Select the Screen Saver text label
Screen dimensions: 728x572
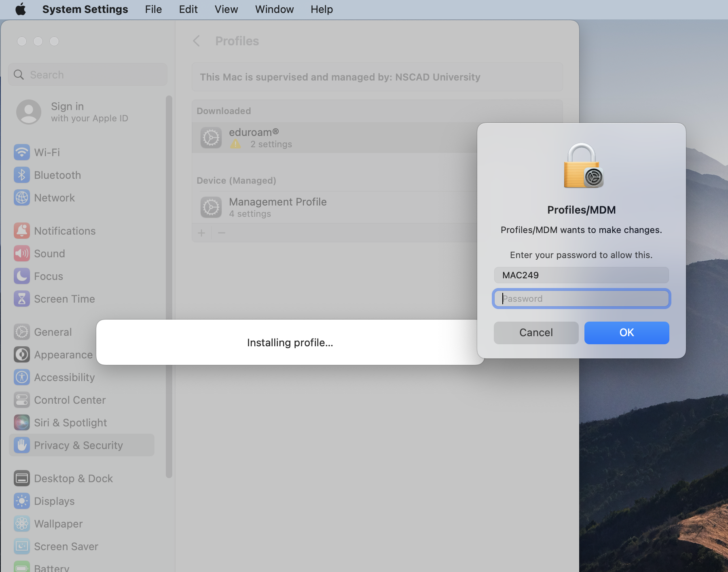click(66, 546)
